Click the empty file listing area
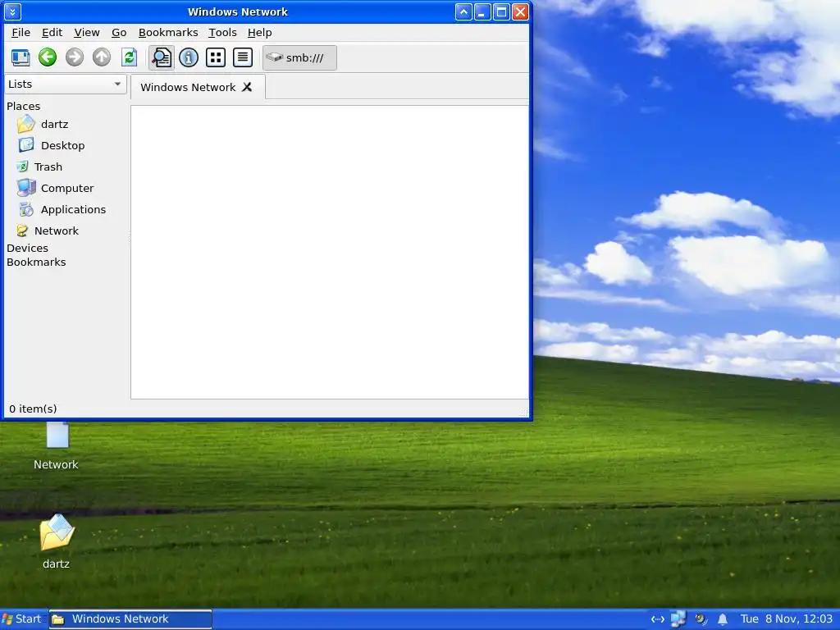The width and height of the screenshot is (840, 630). [330, 252]
